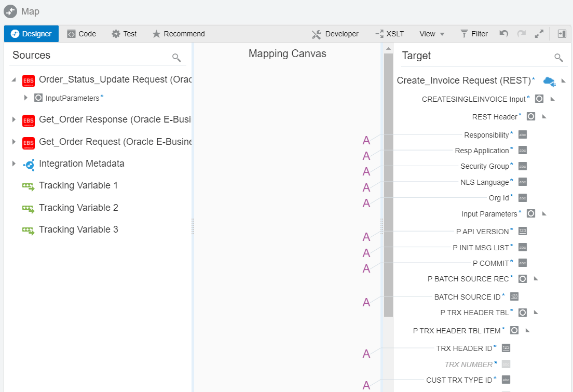
Task: Click the scrollbar up arrow
Action: (388, 49)
